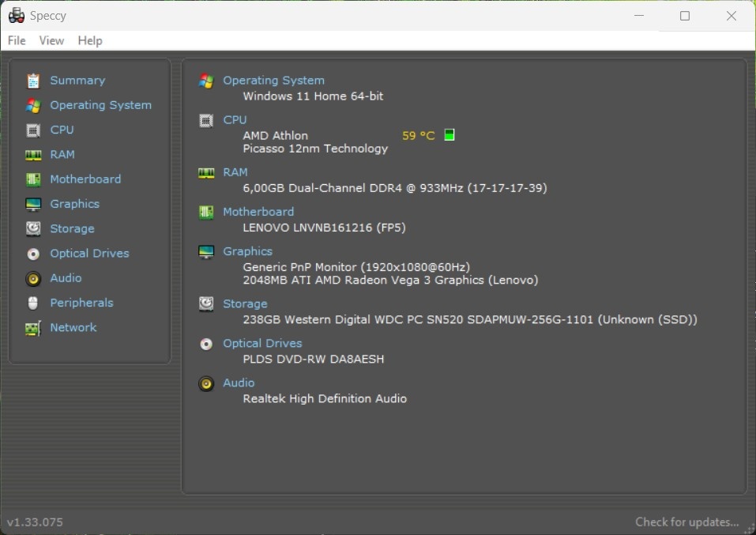Viewport: 756px width, 535px height.
Task: Open the File menu
Action: pos(16,40)
